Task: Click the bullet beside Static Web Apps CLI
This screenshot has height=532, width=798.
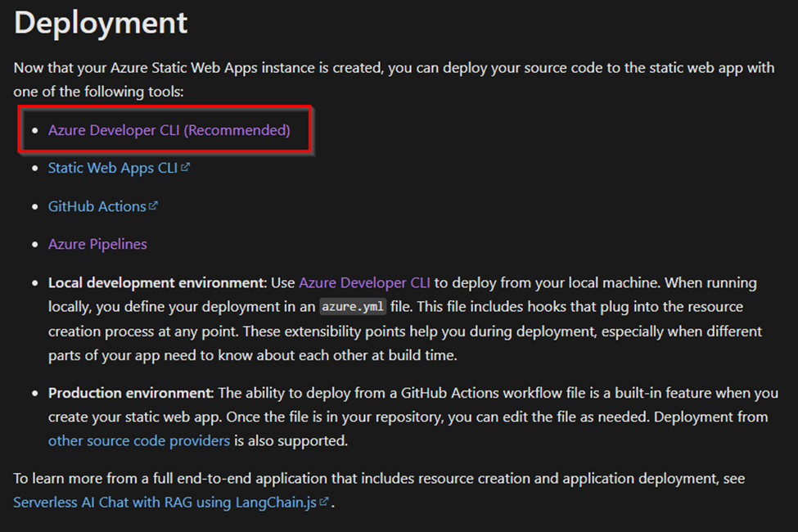Action: (x=34, y=168)
